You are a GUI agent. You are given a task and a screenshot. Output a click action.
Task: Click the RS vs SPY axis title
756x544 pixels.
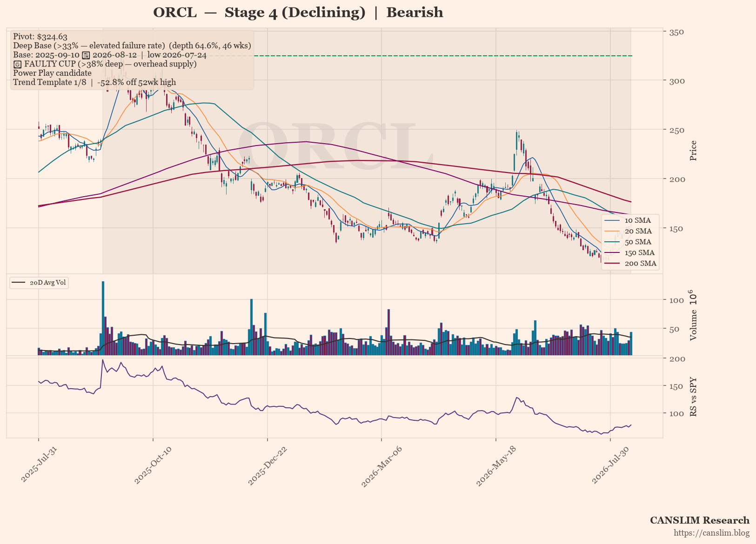693,397
